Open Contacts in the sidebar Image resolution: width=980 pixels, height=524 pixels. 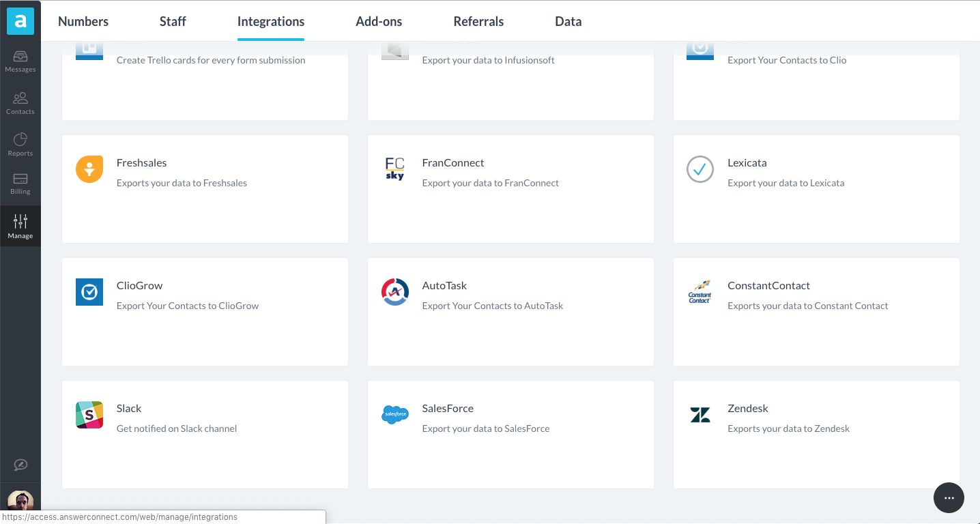point(20,103)
